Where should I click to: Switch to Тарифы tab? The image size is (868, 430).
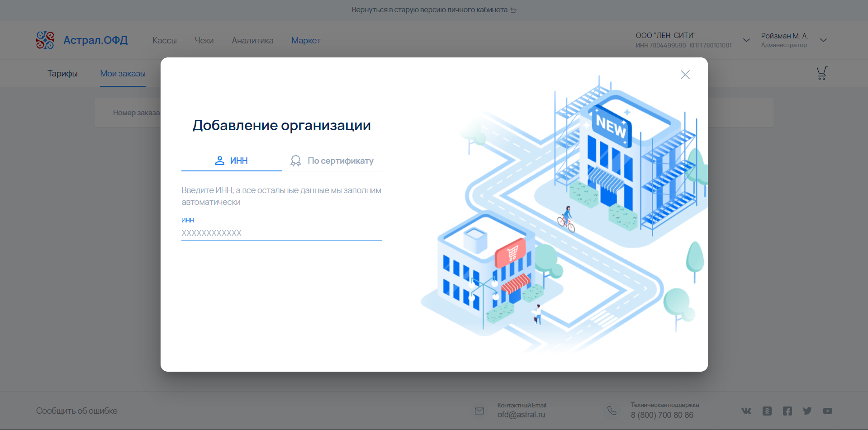(62, 73)
